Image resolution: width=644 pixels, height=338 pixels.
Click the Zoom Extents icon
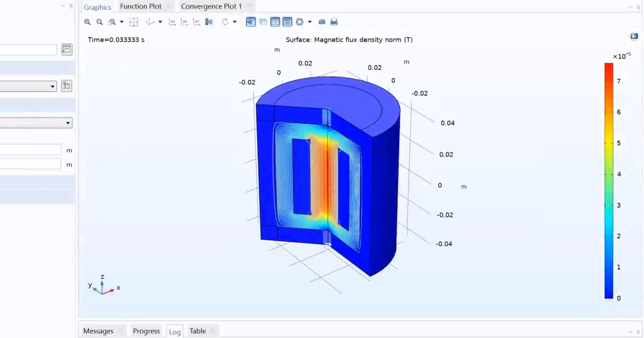(x=134, y=21)
